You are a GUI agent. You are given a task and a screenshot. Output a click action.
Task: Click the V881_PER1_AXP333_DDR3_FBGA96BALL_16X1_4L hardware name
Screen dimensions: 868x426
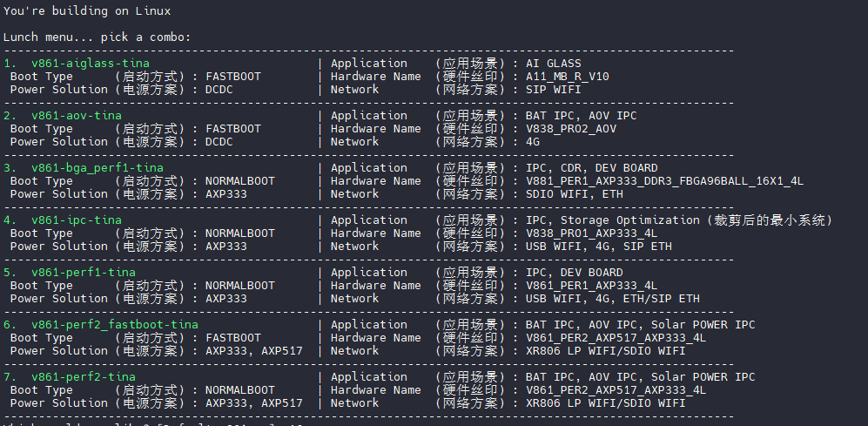664,181
